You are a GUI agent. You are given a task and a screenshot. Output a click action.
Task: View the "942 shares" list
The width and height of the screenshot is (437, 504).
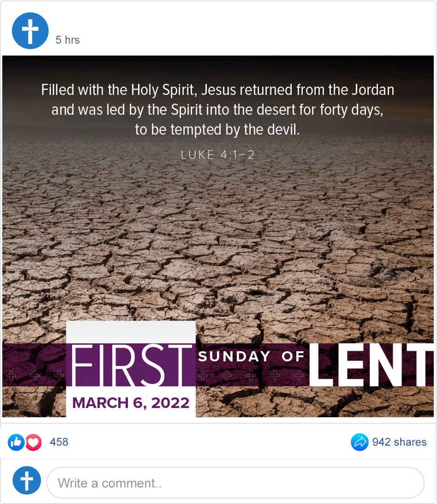point(399,442)
